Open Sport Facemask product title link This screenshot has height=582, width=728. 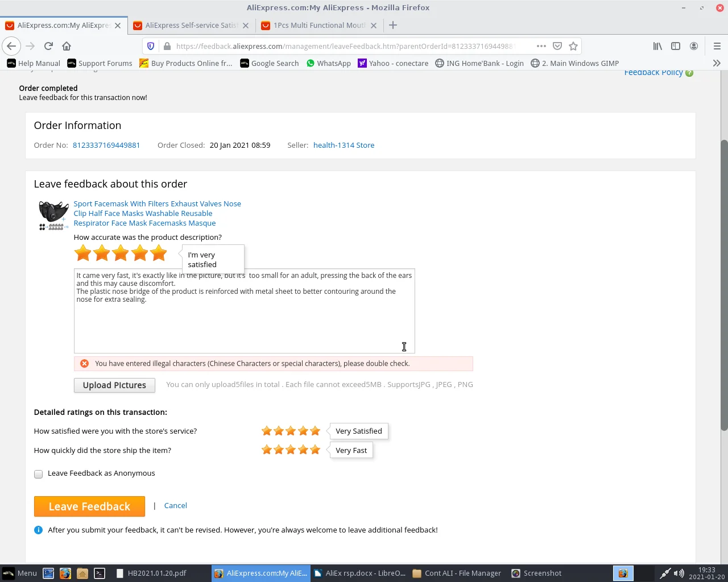[x=157, y=213]
